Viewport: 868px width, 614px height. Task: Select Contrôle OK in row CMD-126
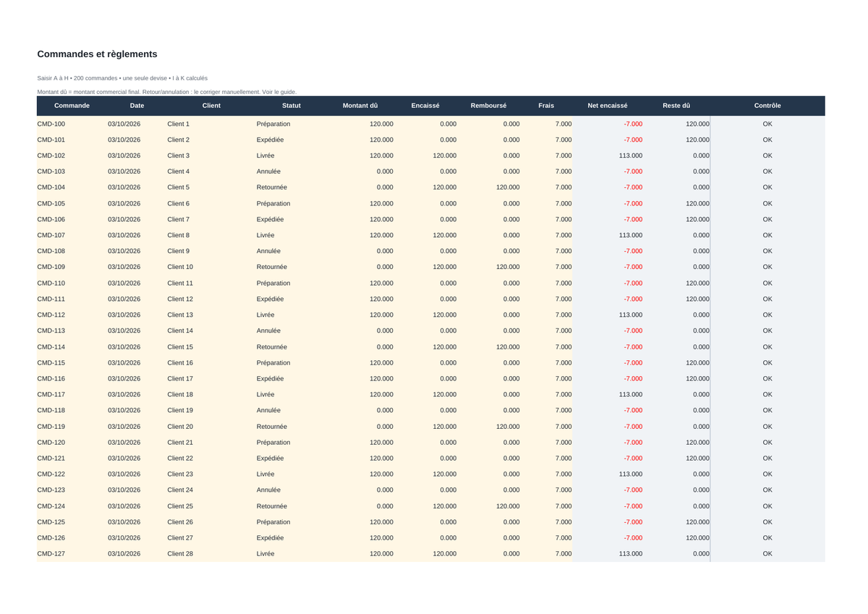(767, 538)
